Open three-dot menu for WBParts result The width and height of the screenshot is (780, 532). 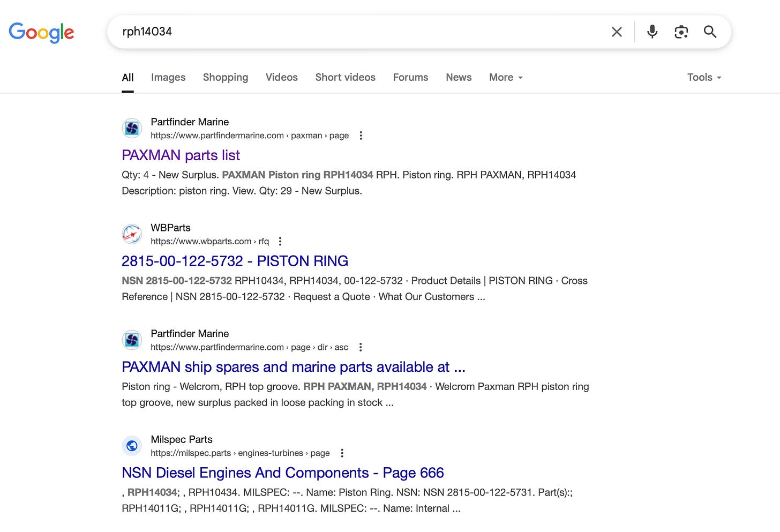point(280,242)
